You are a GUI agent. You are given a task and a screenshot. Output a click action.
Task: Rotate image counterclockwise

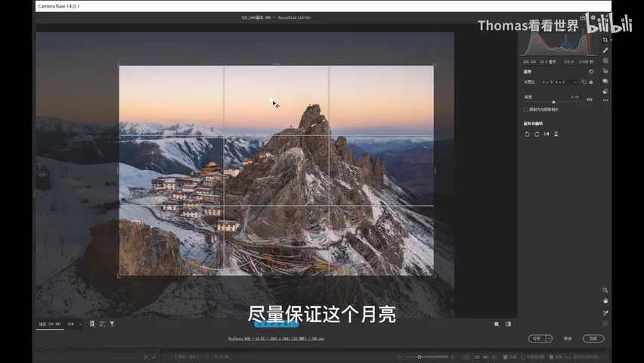click(x=527, y=134)
